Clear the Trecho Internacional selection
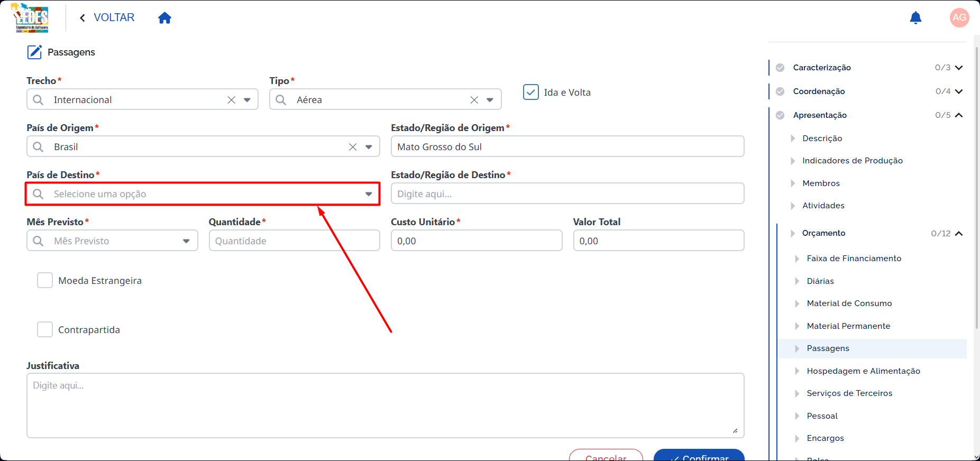 click(231, 100)
